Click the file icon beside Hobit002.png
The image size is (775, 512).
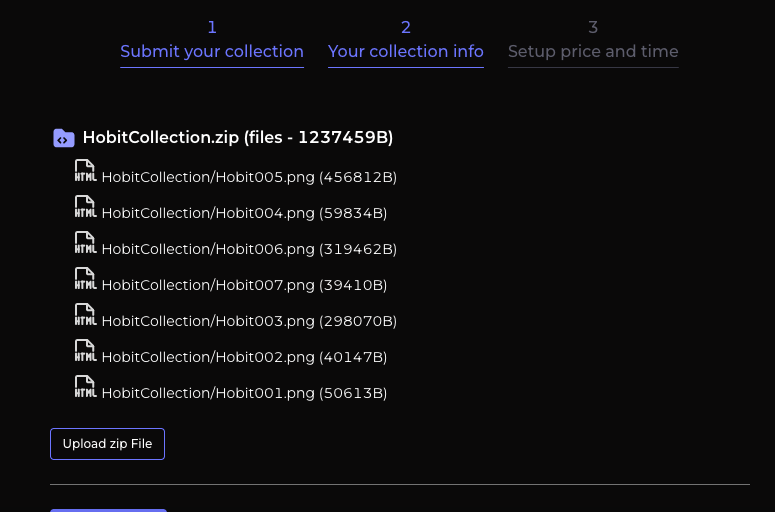pos(85,352)
